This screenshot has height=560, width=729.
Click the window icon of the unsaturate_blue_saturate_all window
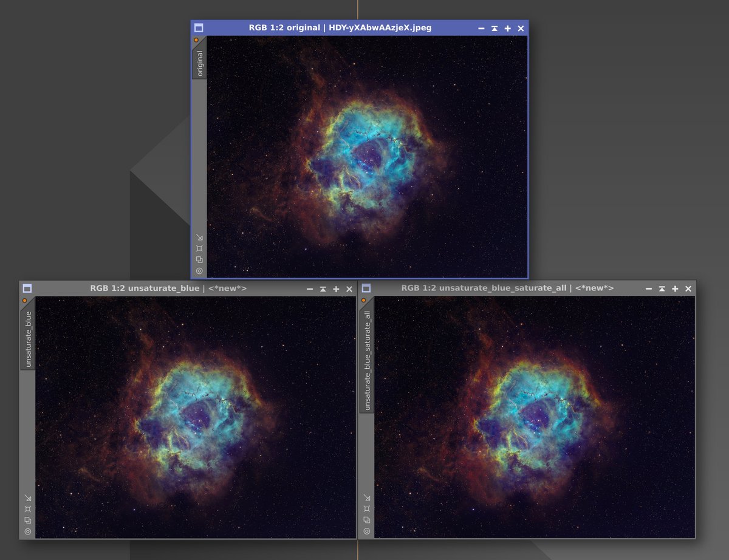(366, 289)
